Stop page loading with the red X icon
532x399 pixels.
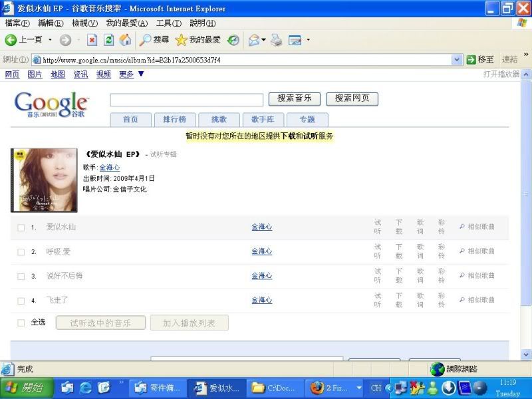[x=92, y=40]
